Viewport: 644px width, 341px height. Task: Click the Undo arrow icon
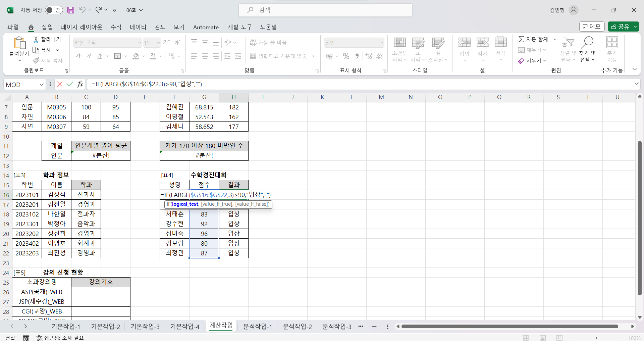point(82,10)
